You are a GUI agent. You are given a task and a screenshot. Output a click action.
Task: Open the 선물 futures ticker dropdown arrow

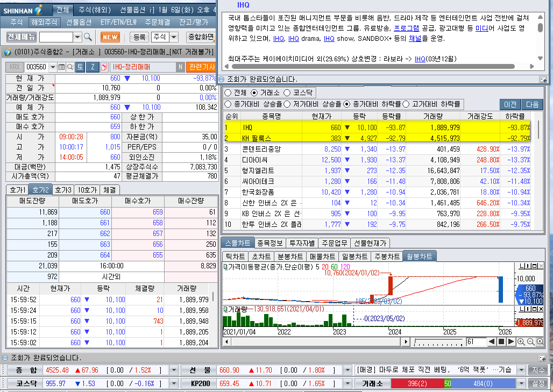click(348, 370)
